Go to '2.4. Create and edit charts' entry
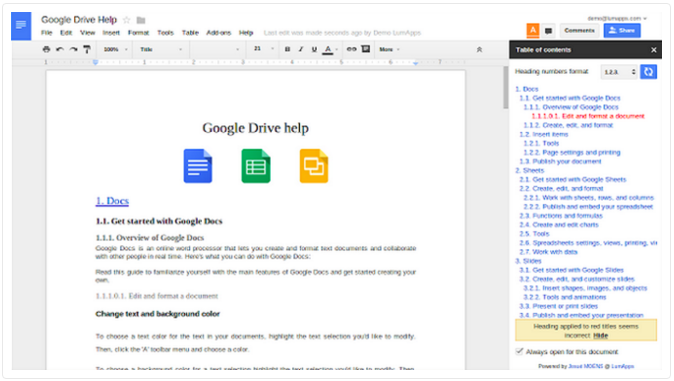 pyautogui.click(x=559, y=224)
